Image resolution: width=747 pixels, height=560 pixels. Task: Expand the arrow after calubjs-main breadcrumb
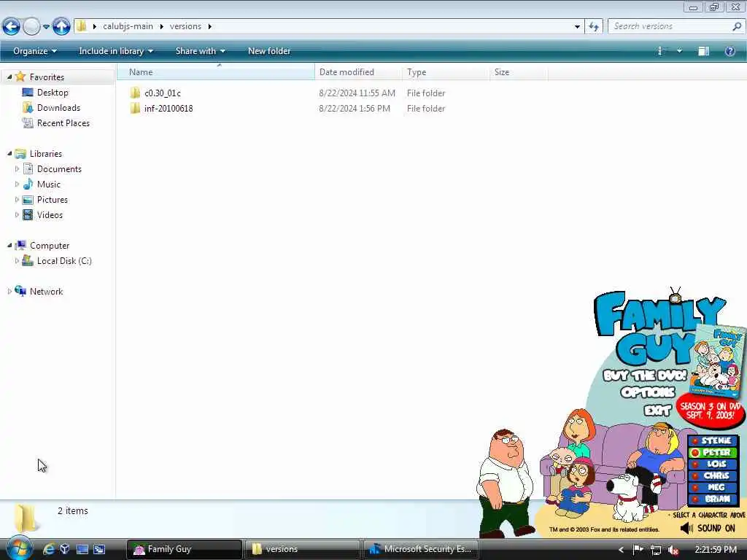pos(161,26)
